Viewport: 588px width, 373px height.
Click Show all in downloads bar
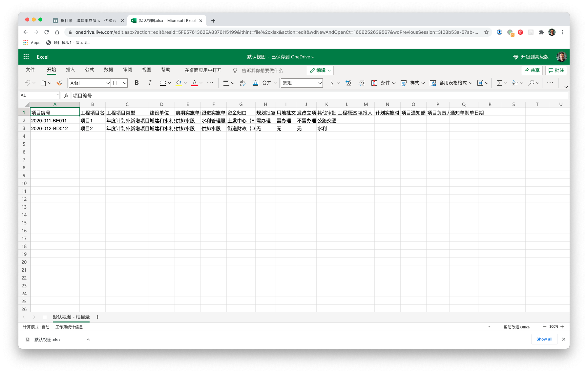click(x=544, y=339)
